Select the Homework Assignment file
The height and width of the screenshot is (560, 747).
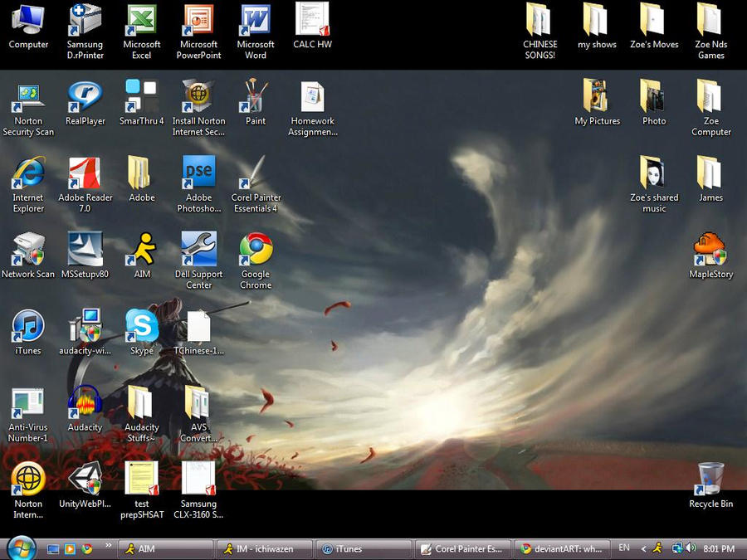pos(313,109)
